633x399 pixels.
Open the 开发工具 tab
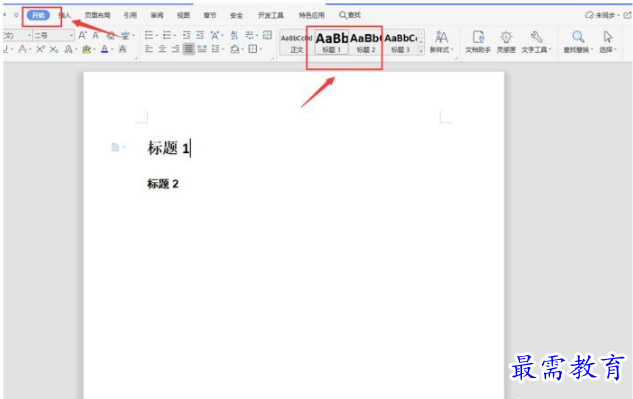270,15
